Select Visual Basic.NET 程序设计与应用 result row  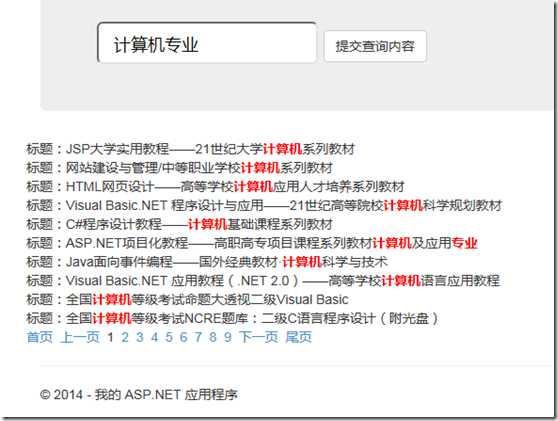pyautogui.click(x=264, y=205)
